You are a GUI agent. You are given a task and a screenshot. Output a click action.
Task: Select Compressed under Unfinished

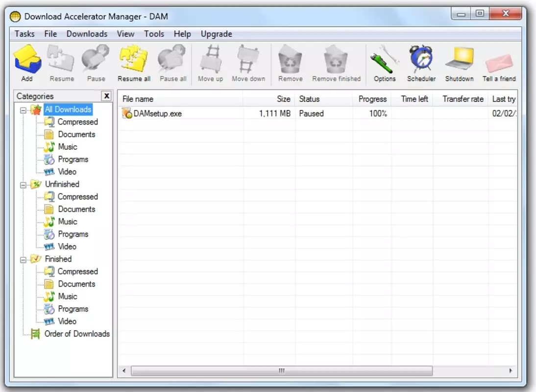(x=77, y=196)
